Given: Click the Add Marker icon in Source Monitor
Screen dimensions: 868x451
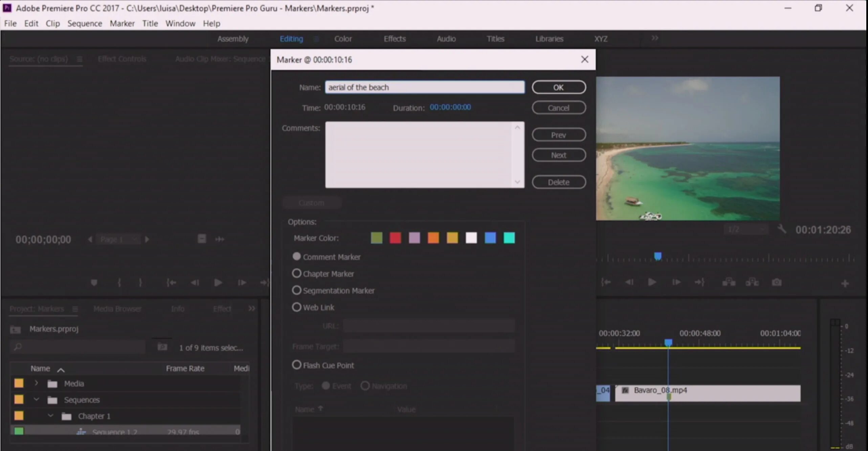Looking at the screenshot, I should (94, 282).
